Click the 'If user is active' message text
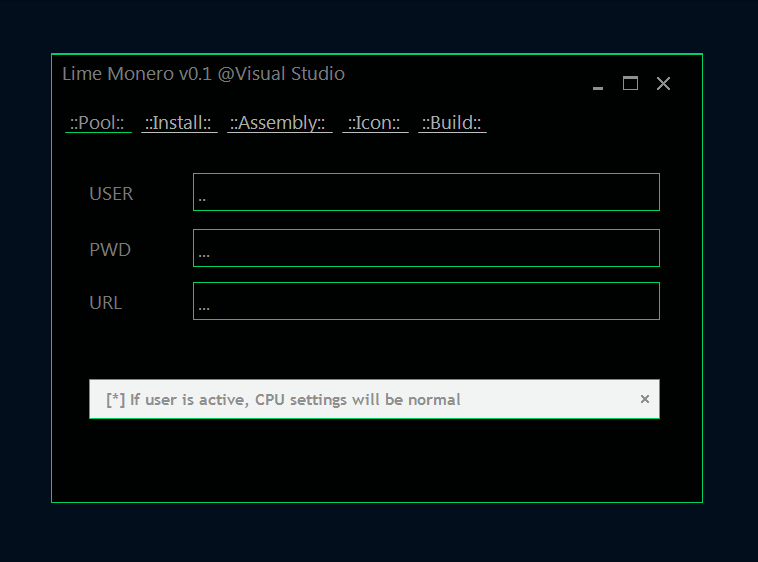Image resolution: width=758 pixels, height=562 pixels. [x=283, y=400]
